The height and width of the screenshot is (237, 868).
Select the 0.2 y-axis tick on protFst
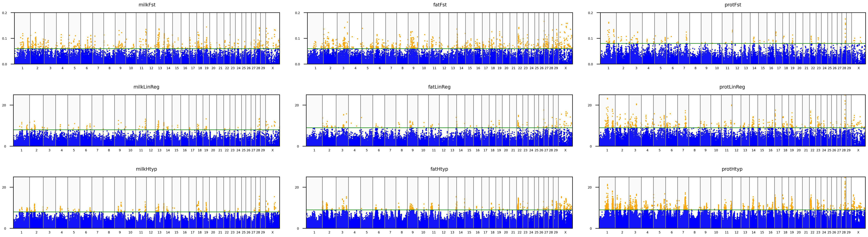(590, 13)
